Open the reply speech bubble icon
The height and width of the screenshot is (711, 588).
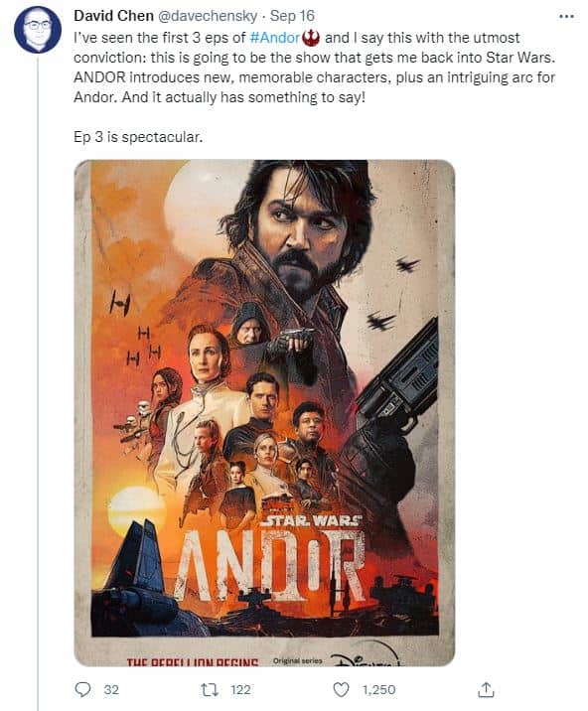coord(82,690)
